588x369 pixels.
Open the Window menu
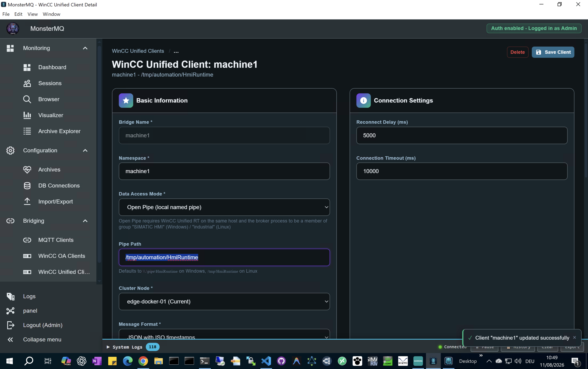[51, 14]
